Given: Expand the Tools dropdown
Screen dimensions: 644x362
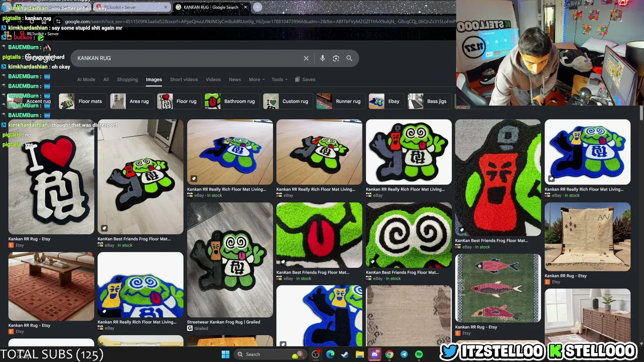Looking at the screenshot, I should [280, 79].
